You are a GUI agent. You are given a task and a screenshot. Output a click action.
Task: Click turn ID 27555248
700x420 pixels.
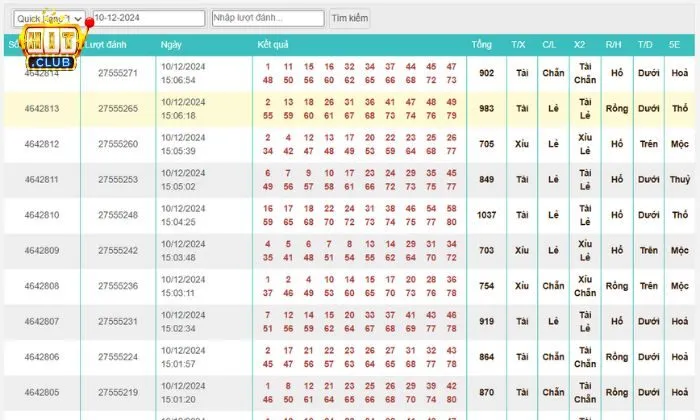(x=118, y=215)
